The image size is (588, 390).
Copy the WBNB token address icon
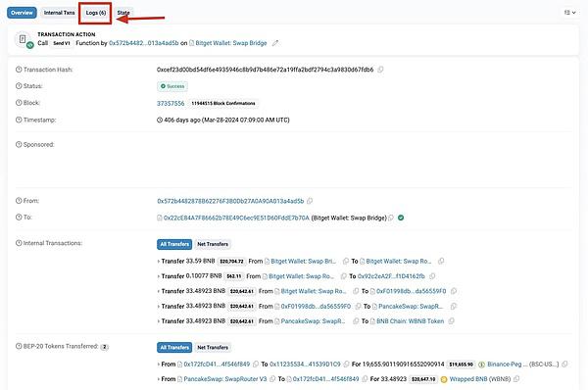tap(516, 379)
